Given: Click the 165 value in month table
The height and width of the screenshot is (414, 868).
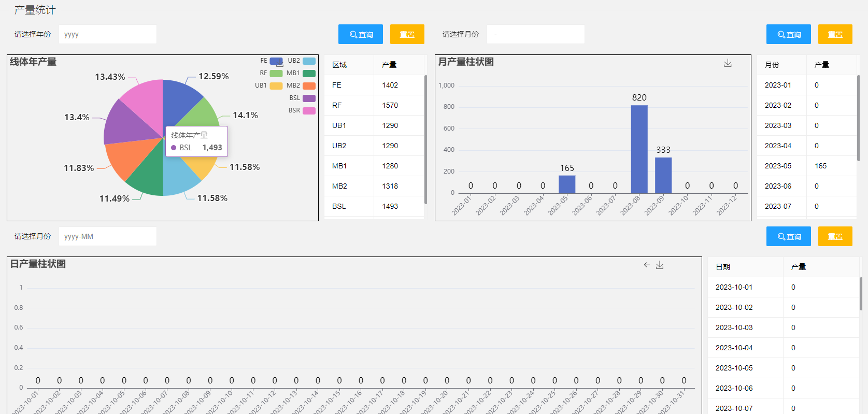Looking at the screenshot, I should coord(820,166).
